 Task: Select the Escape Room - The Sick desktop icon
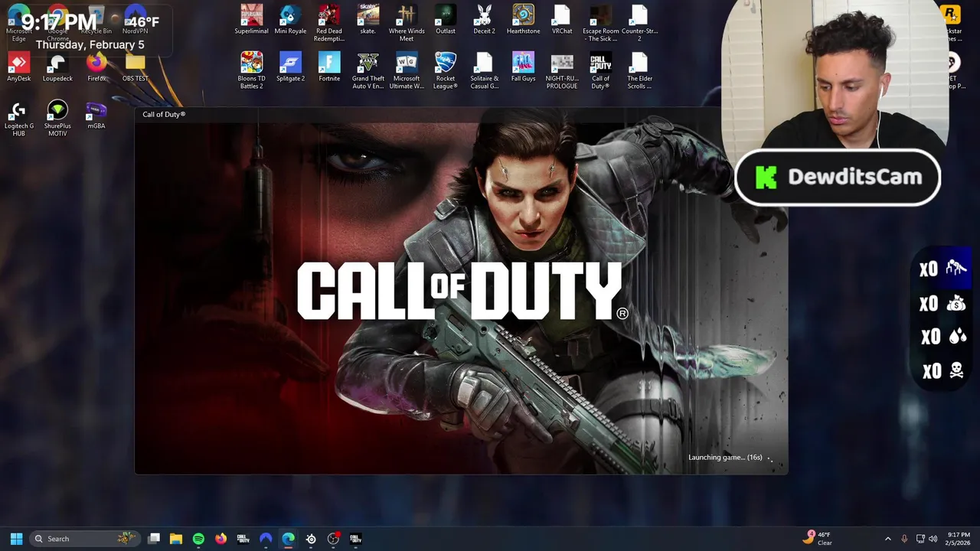[601, 23]
